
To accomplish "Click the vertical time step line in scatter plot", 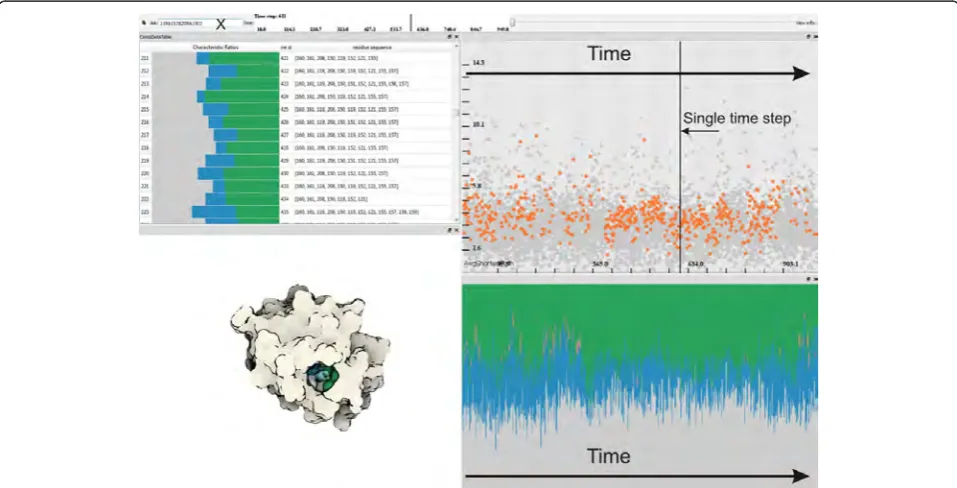I will (680, 156).
